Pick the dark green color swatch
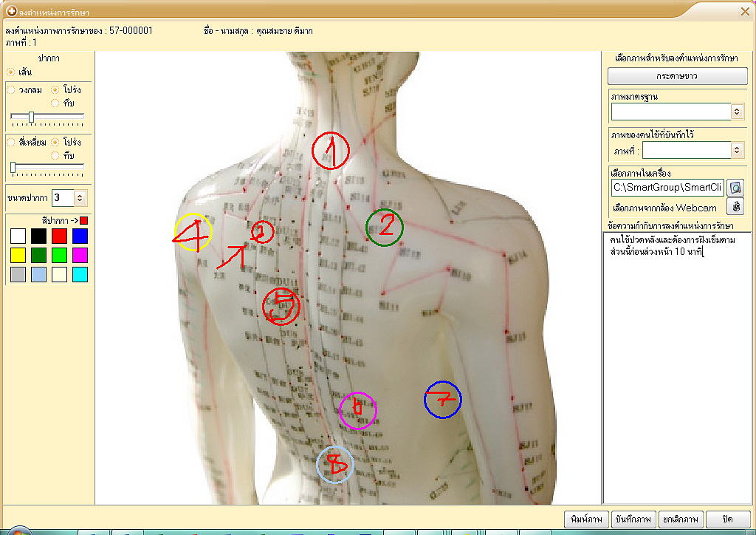This screenshot has height=535, width=756. [x=38, y=255]
